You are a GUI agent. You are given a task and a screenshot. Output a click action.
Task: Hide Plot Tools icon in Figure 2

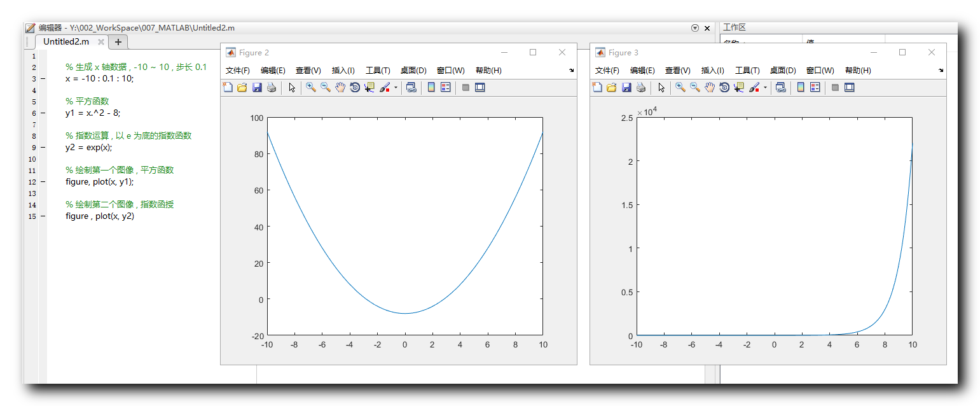(x=466, y=87)
